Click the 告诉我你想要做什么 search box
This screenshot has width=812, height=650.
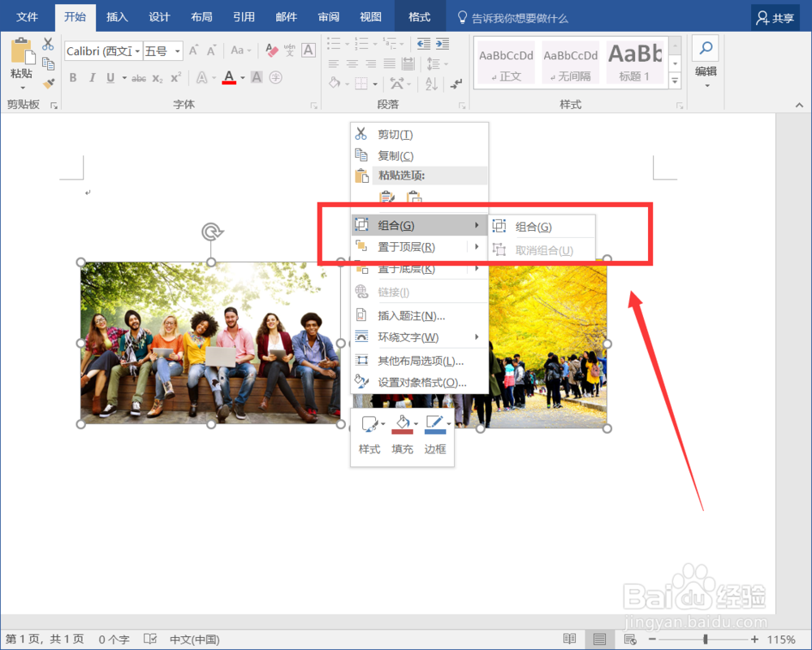[512, 18]
